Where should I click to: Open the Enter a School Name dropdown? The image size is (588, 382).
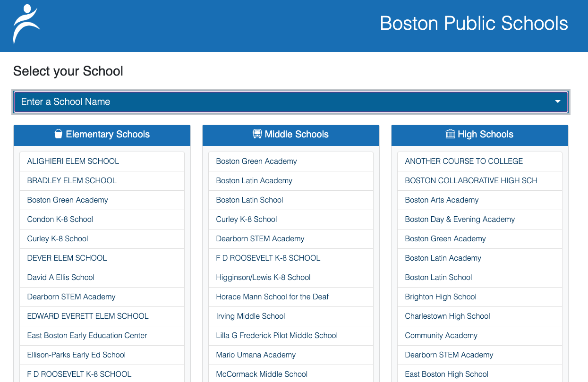291,102
